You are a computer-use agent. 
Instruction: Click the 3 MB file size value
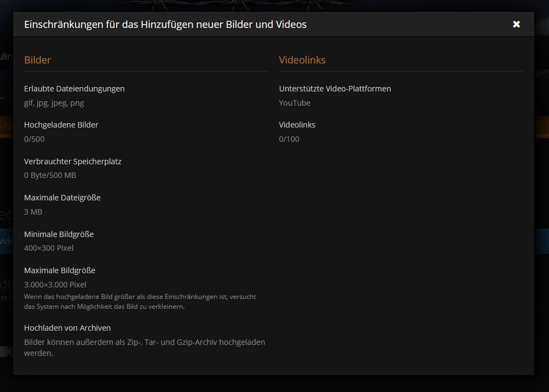tap(33, 212)
